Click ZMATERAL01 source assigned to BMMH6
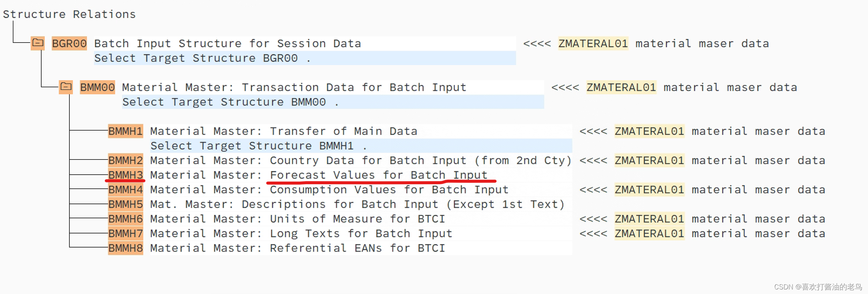 (x=649, y=219)
